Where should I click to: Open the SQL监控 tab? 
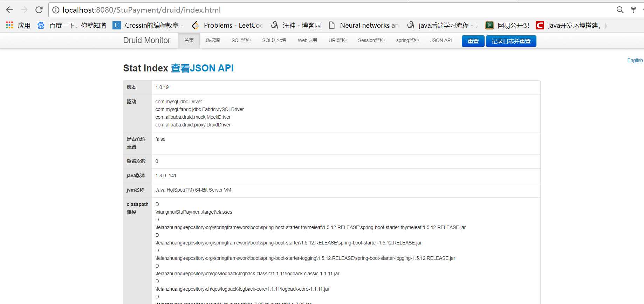(x=241, y=41)
